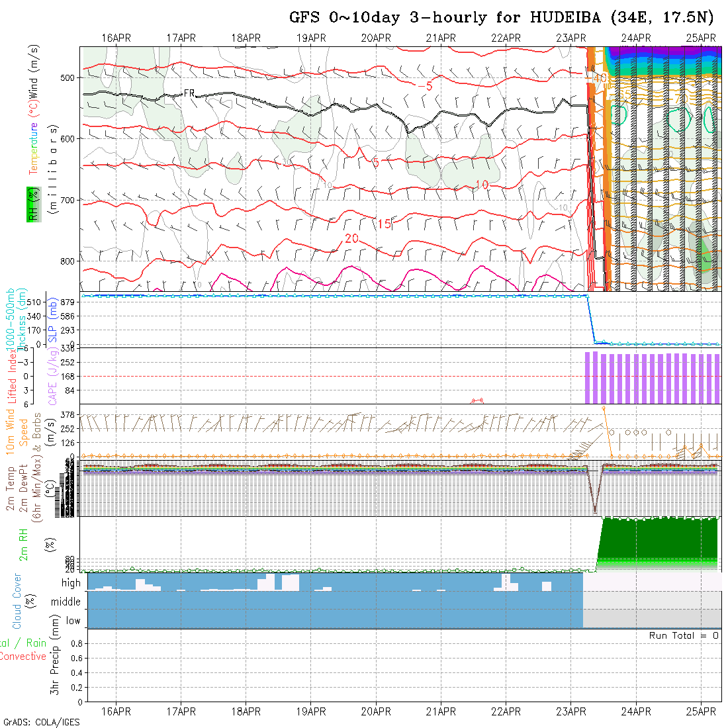This screenshot has width=728, height=728.
Task: Click the 126 wind speed tick value
Action: 68,443
